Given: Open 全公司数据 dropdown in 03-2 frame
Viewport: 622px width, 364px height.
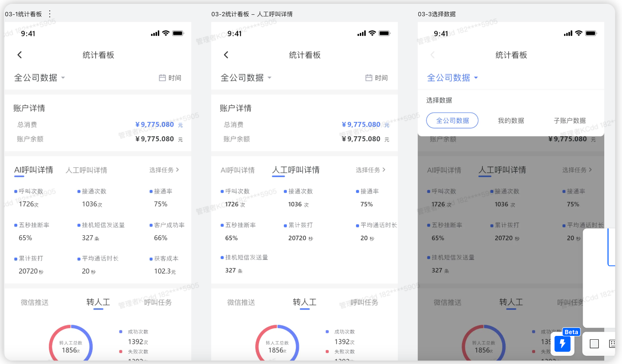Looking at the screenshot, I should [x=246, y=78].
